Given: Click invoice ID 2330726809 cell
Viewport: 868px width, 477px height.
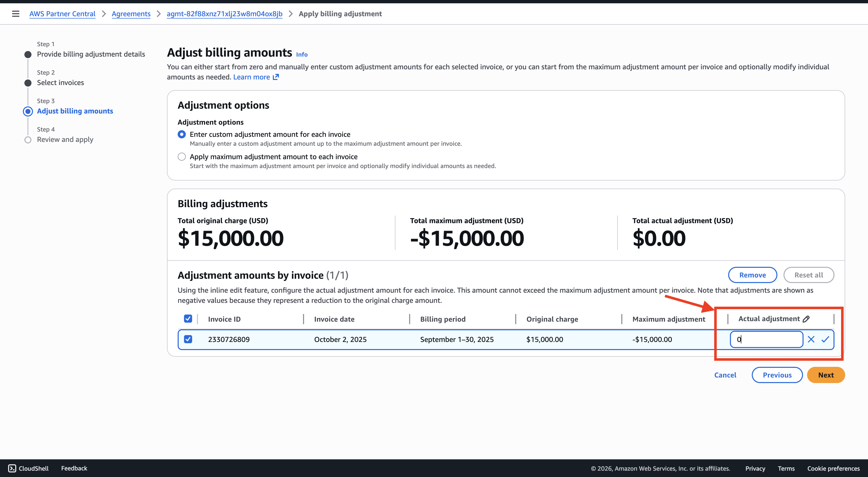Looking at the screenshot, I should [x=229, y=339].
